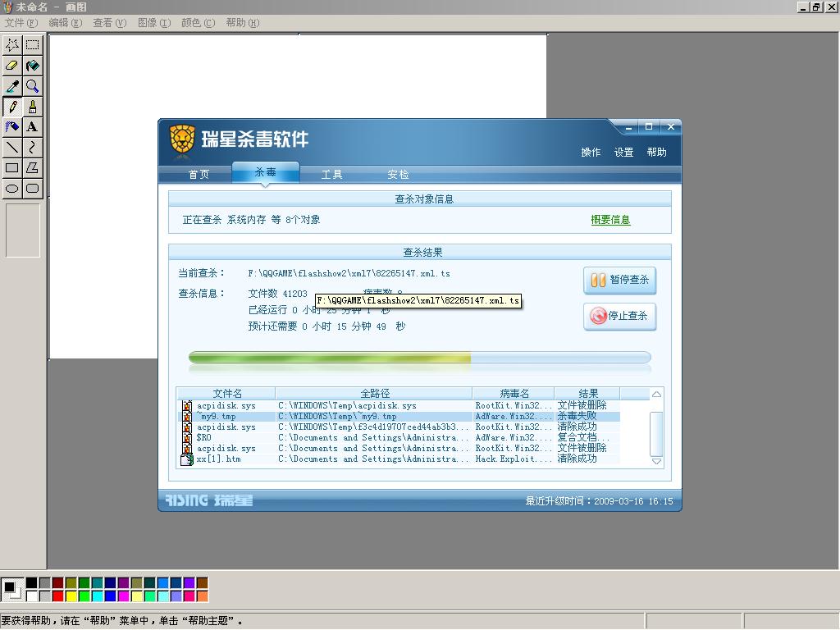840x630 pixels.
Task: Click the 文件数 41203 text
Action: click(x=277, y=294)
